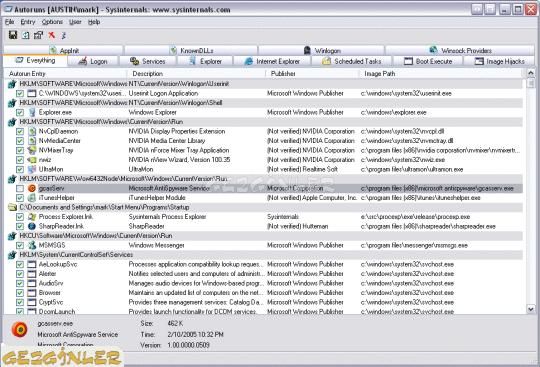
Task: Click 'Userinit Logon Application' description
Action: [163, 93]
